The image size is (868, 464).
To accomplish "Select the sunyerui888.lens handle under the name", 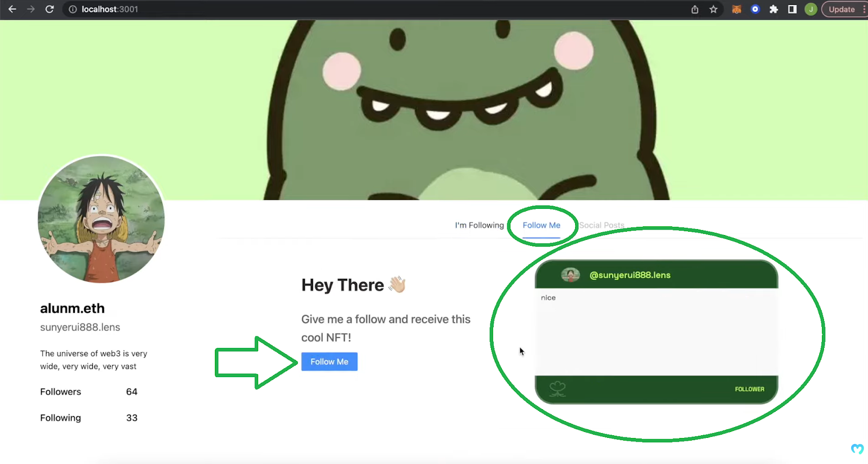I will (80, 327).
